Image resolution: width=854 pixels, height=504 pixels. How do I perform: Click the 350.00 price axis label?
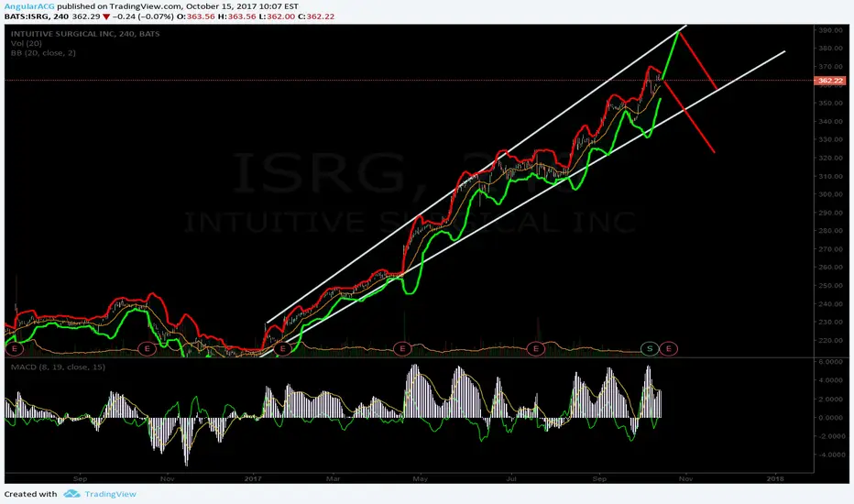tap(831, 103)
